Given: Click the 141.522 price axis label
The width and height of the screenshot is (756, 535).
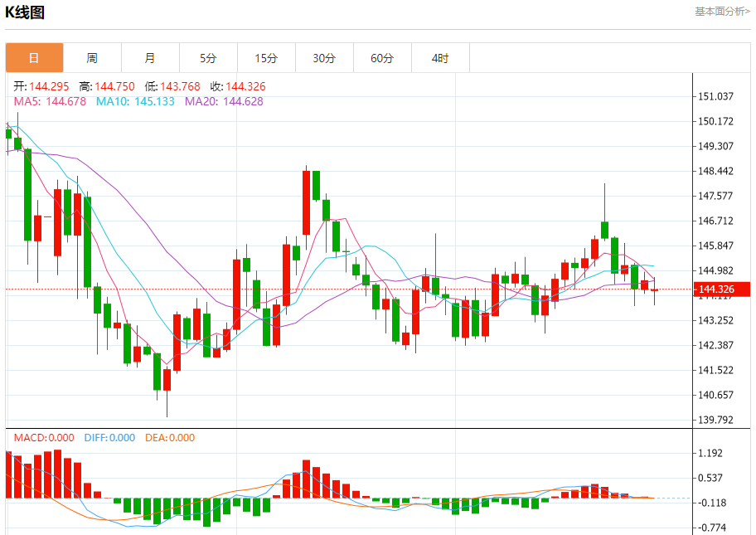Looking at the screenshot, I should 715,370.
